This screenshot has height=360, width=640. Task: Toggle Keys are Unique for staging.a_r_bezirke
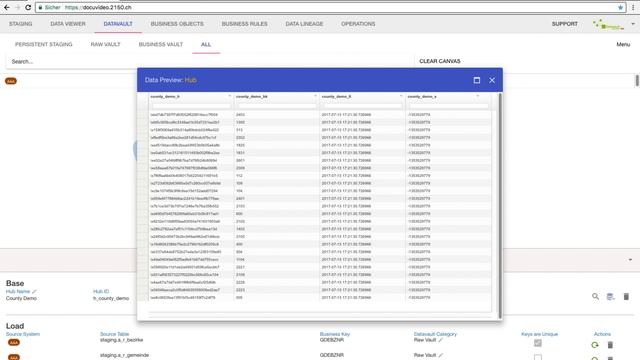coord(538,343)
